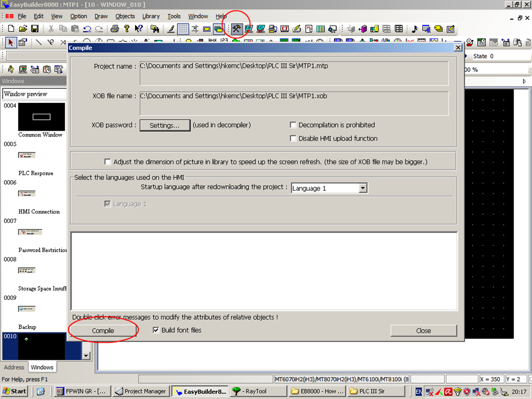Switch to the Address tab
The image size is (532, 399).
pyautogui.click(x=14, y=367)
